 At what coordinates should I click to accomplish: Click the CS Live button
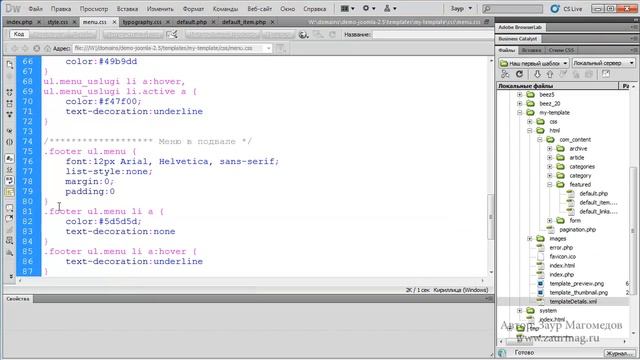566,9
